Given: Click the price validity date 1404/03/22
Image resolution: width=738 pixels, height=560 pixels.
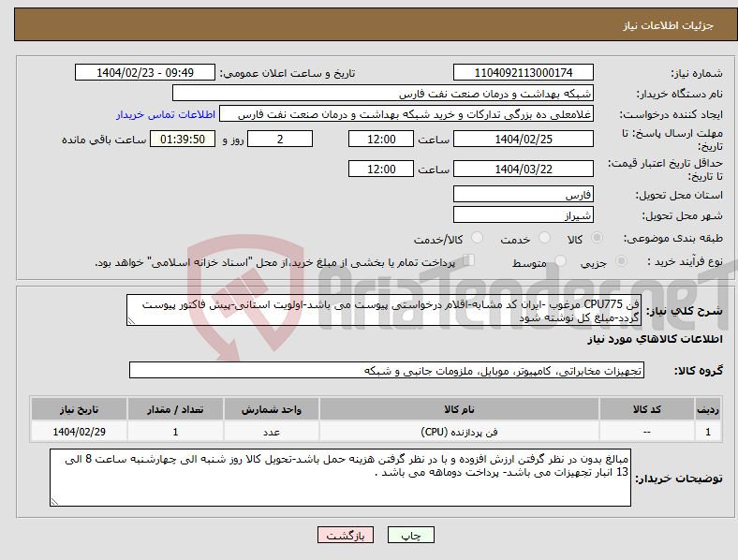Looking at the screenshot, I should tap(523, 169).
